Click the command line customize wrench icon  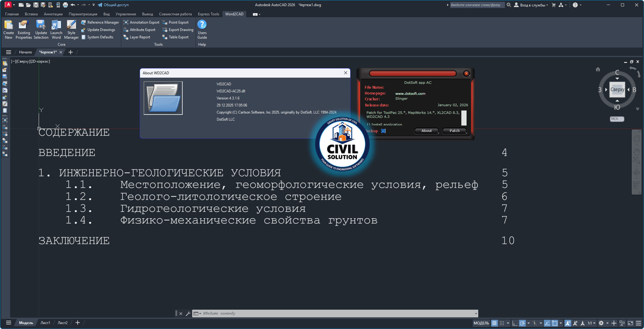pos(188,314)
